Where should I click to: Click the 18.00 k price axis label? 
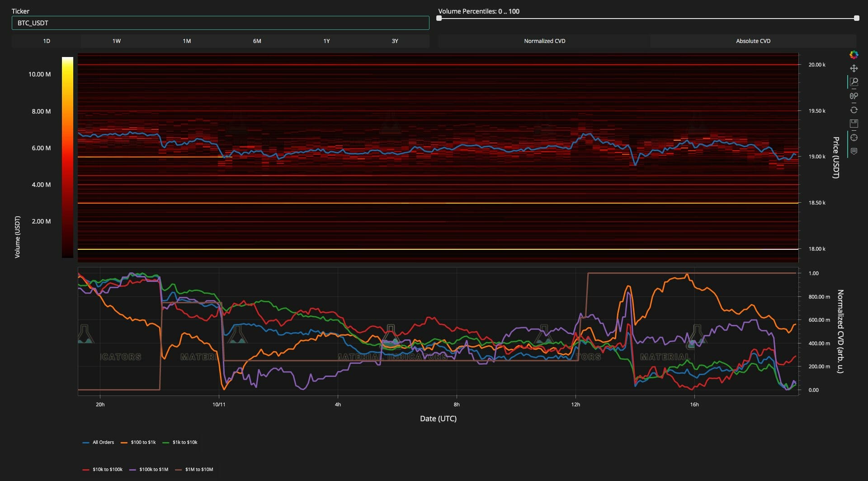pos(816,249)
